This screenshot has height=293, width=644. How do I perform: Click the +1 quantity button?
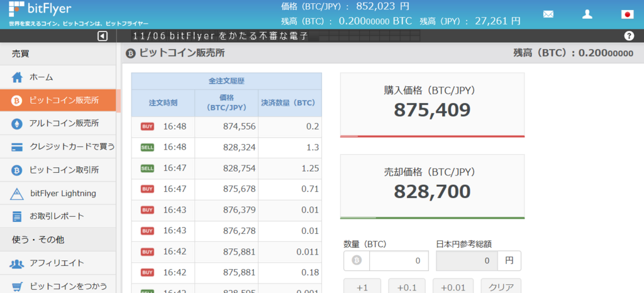coord(362,287)
